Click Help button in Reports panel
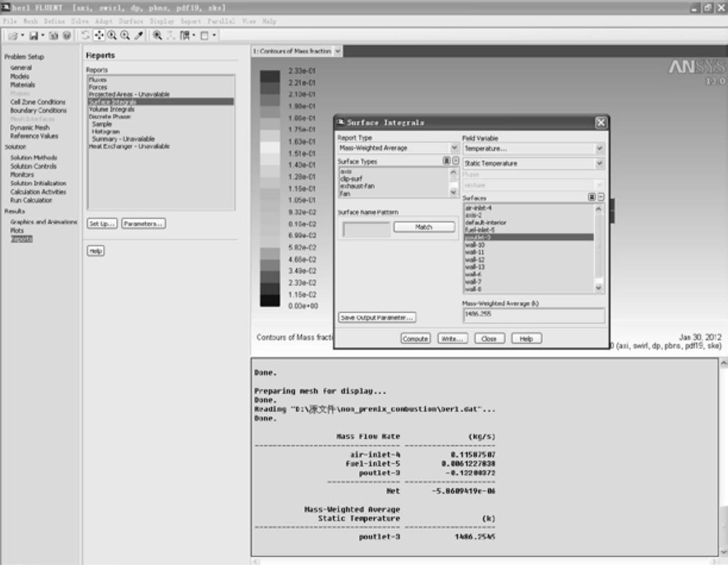The height and width of the screenshot is (565, 728). coord(95,251)
